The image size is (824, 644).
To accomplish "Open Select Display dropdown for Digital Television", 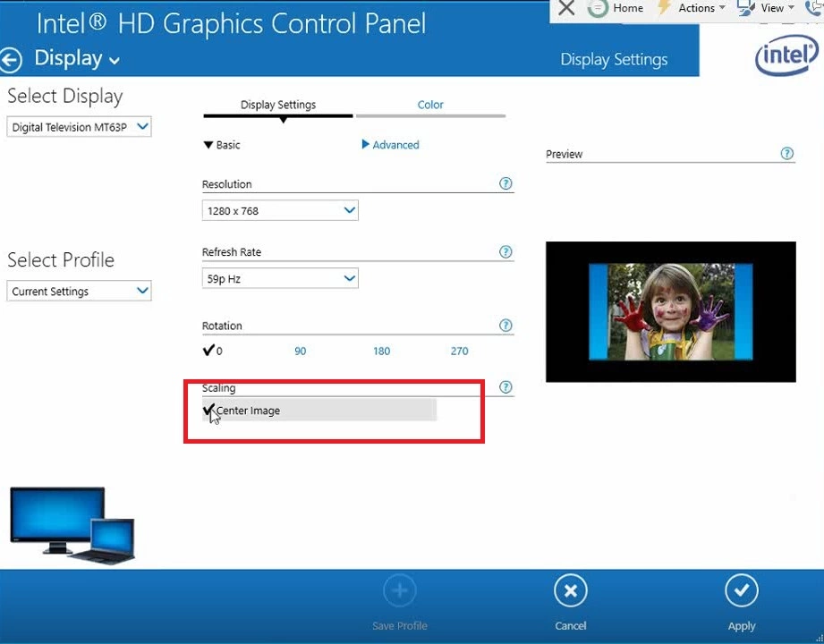I will tap(80, 127).
